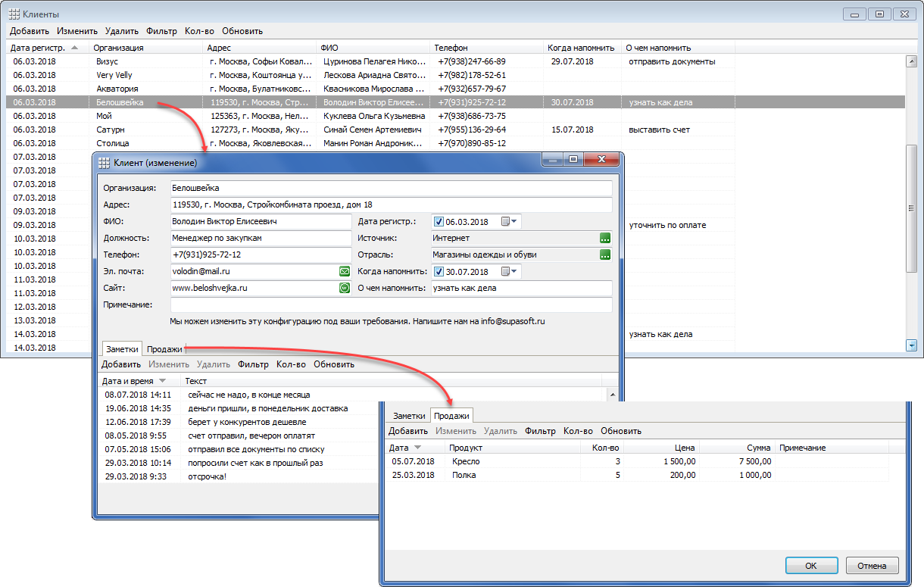Click the clients list scroll-down arrow
Viewport: 924px width, 587px height.
[x=912, y=345]
